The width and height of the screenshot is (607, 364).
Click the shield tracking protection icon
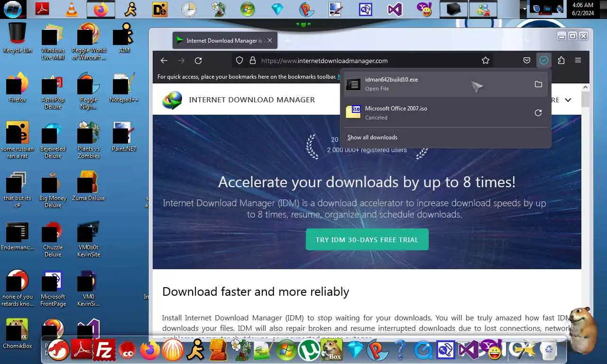click(239, 60)
